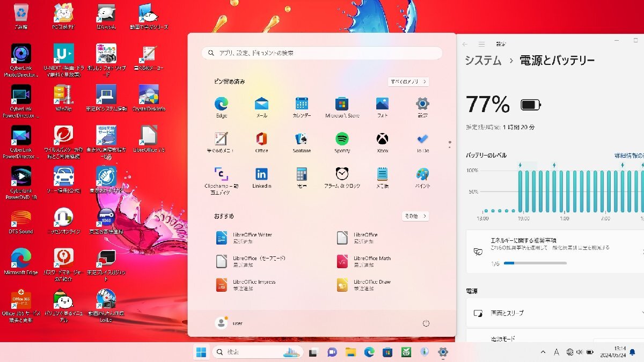Viewport: 644px width, 362px height.
Task: Select the Recycle Bin desktop icon
Action: click(x=21, y=16)
